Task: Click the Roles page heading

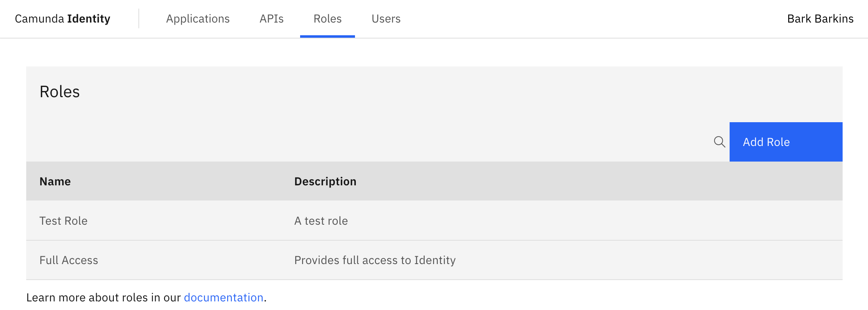Action: [59, 91]
